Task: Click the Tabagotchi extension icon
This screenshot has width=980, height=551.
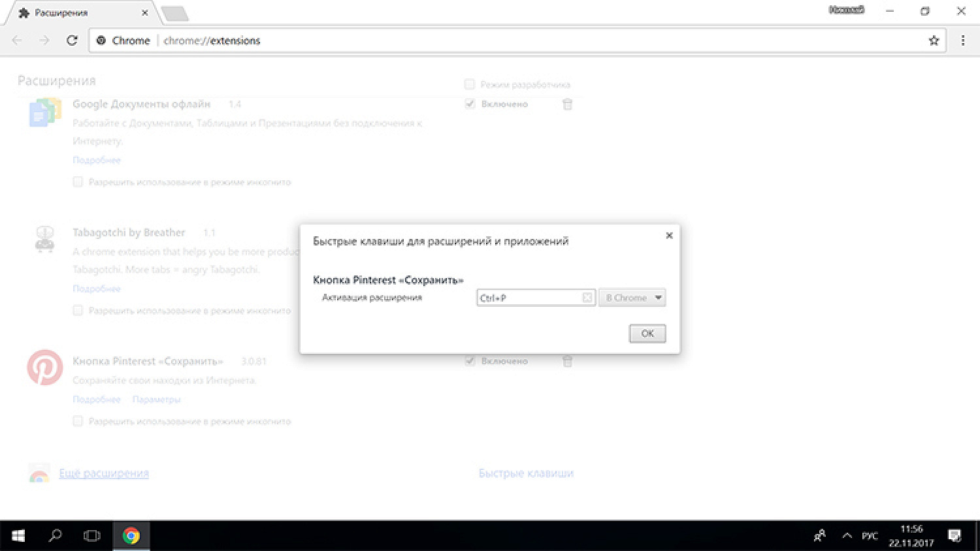Action: (44, 239)
